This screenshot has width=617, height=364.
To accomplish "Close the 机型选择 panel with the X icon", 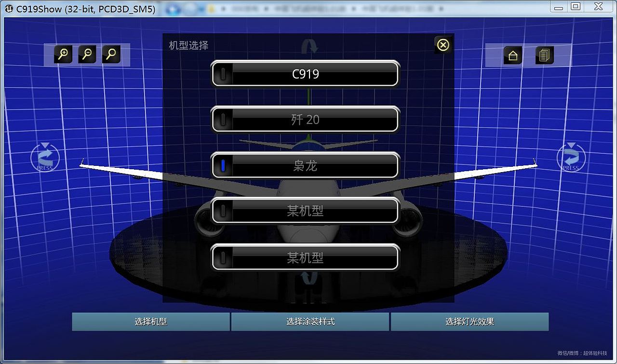I will click(443, 45).
